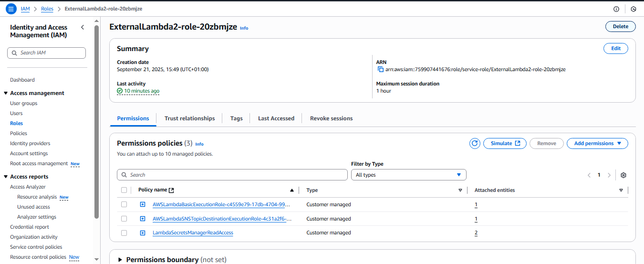Open Resource analysis in sidebar

[37, 197]
